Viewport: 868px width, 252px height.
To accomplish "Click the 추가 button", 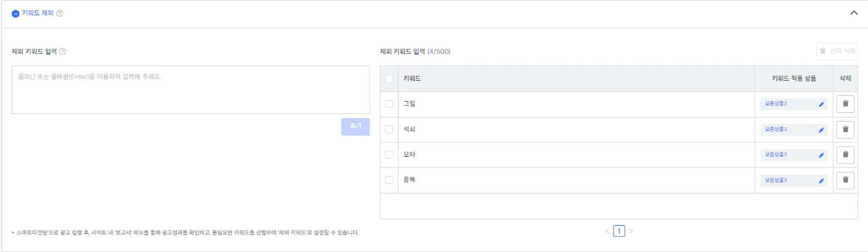I will coord(355,126).
